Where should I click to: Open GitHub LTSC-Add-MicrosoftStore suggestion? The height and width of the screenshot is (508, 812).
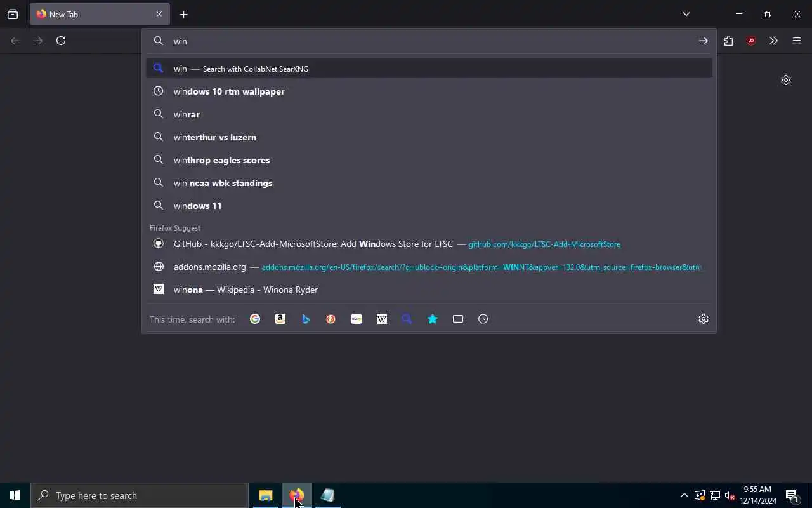click(429, 244)
